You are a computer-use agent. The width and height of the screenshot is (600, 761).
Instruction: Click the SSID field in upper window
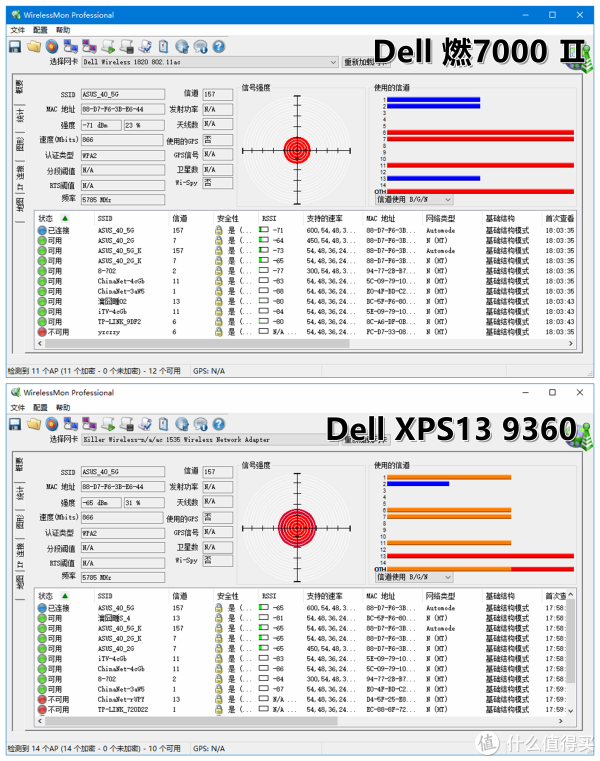pos(123,94)
